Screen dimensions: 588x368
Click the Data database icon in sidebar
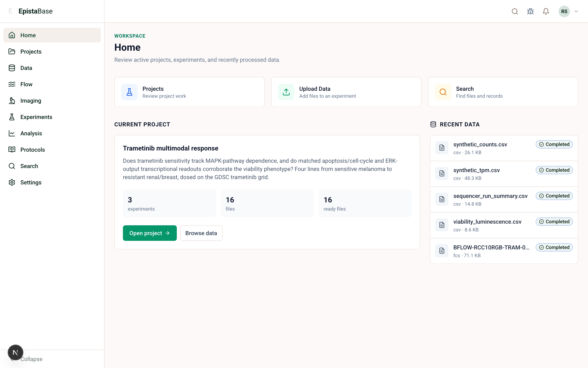pos(12,68)
